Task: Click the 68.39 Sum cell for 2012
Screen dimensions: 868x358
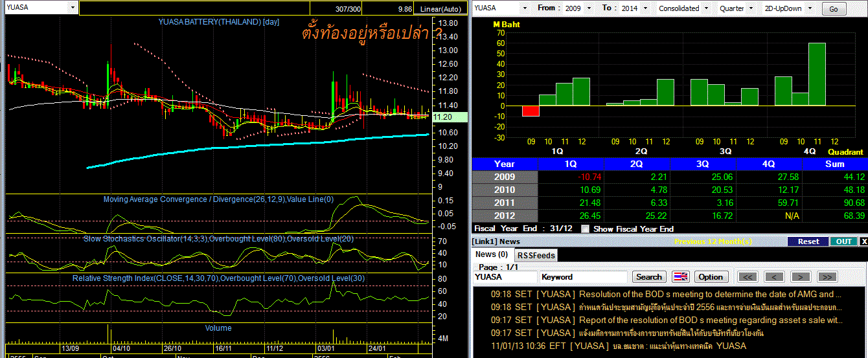Action: 835,216
